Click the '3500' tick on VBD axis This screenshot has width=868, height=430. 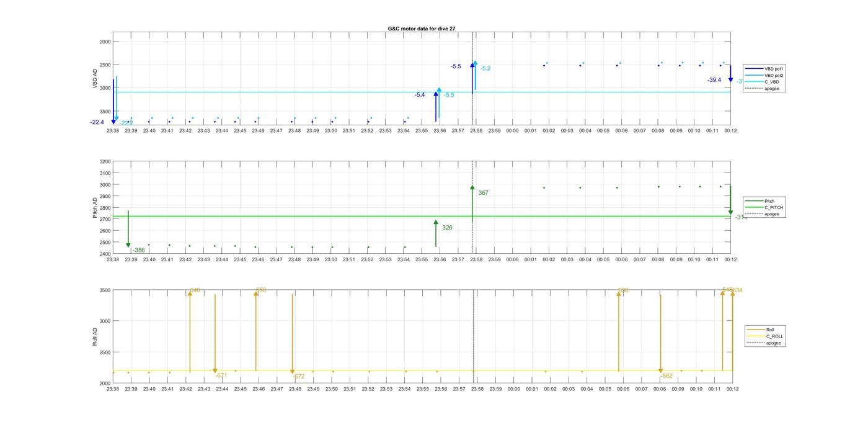click(105, 112)
